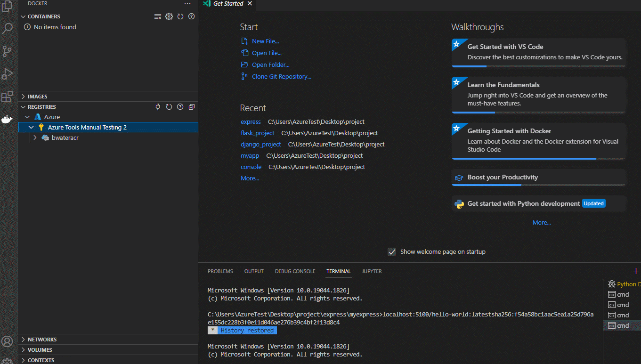
Task: Click the Connect Registry plug icon
Action: tap(158, 107)
